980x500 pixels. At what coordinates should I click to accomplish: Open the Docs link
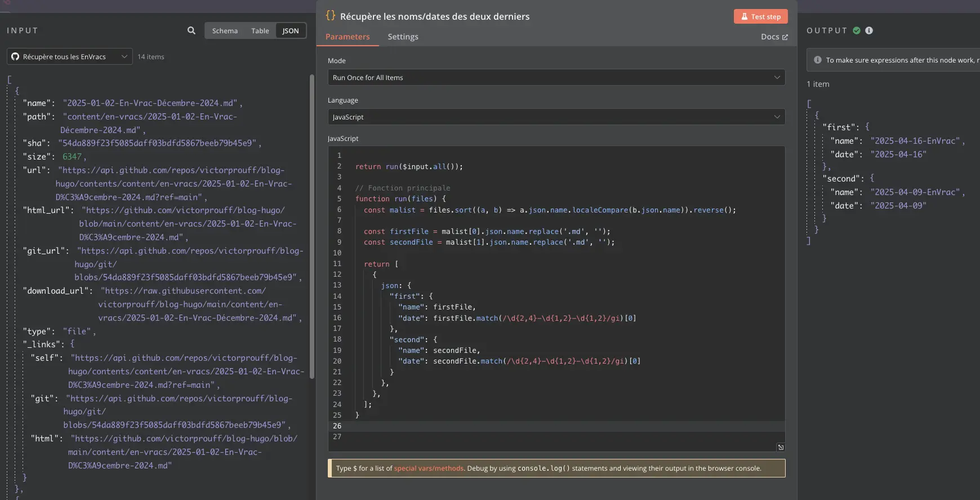click(774, 37)
